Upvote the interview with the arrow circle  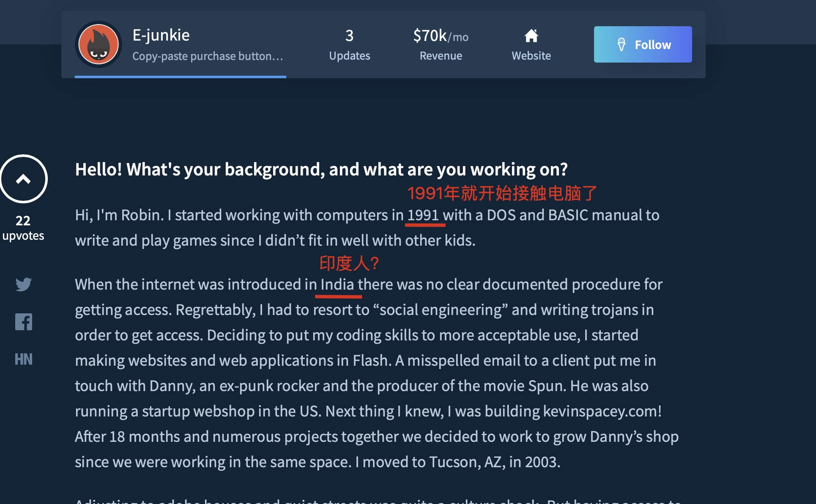click(x=24, y=179)
